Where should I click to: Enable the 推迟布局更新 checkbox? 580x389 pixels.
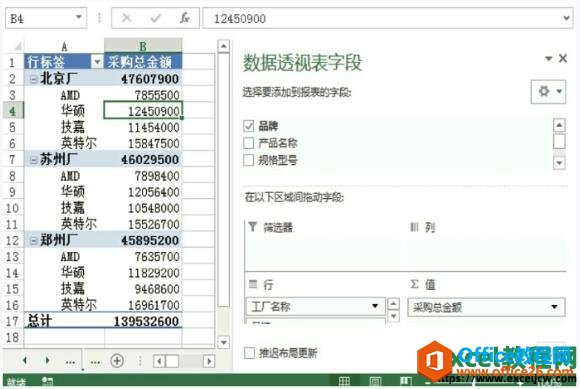tap(249, 353)
